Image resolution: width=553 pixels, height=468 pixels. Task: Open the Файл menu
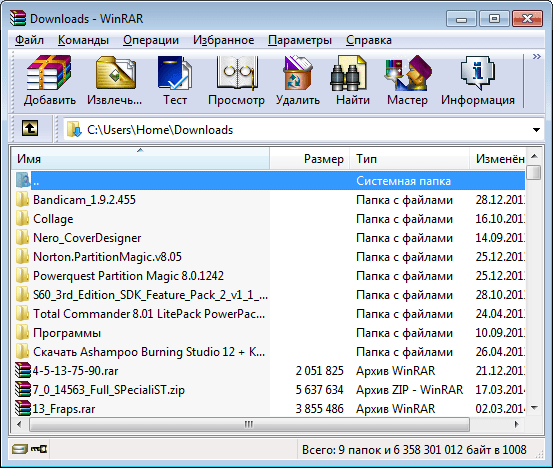(29, 40)
